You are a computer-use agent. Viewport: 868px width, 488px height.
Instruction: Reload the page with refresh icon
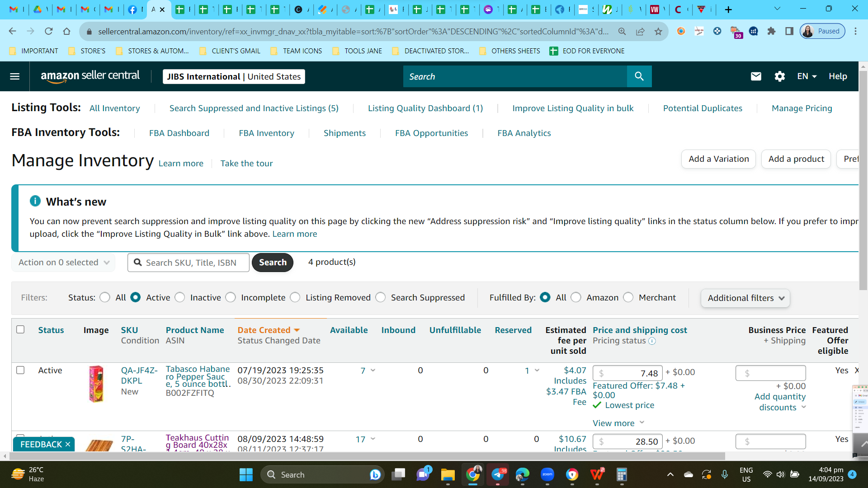[x=49, y=31]
